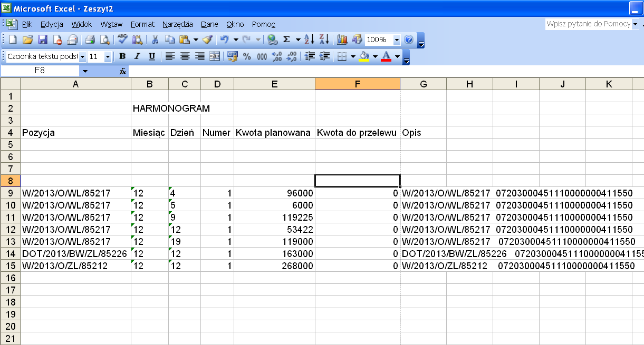The height and width of the screenshot is (345, 644).
Task: Open the Edycja menu
Action: 52,24
